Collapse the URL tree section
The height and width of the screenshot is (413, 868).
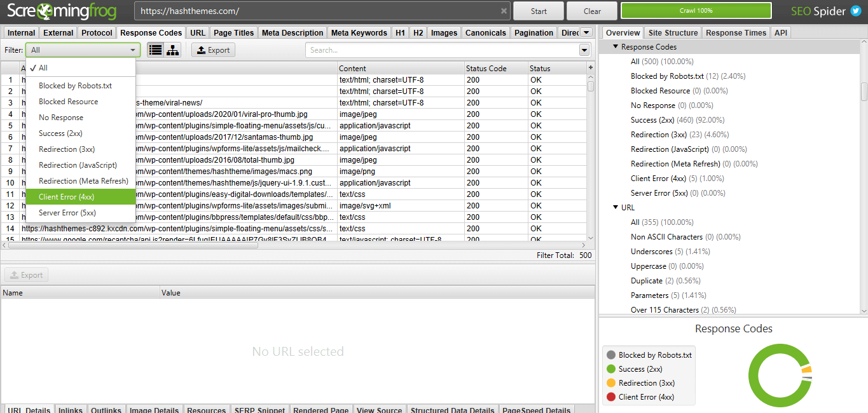coord(616,207)
